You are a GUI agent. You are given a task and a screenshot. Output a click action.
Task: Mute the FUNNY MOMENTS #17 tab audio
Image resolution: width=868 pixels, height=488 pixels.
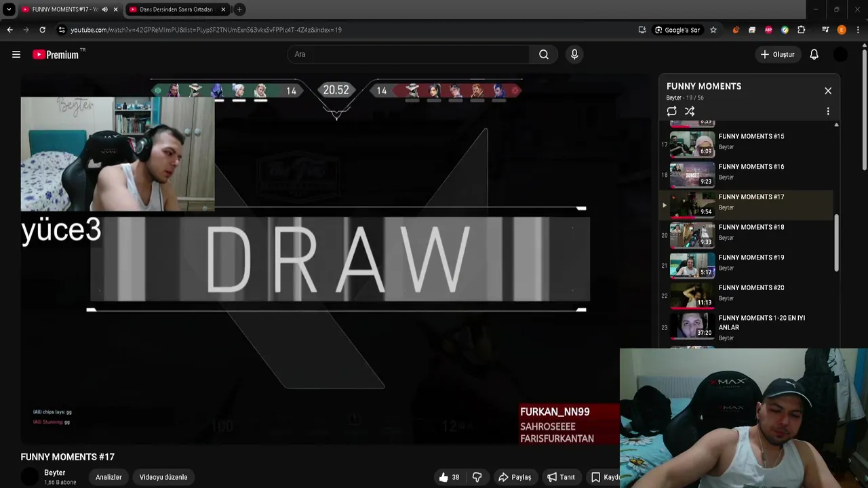click(x=104, y=9)
